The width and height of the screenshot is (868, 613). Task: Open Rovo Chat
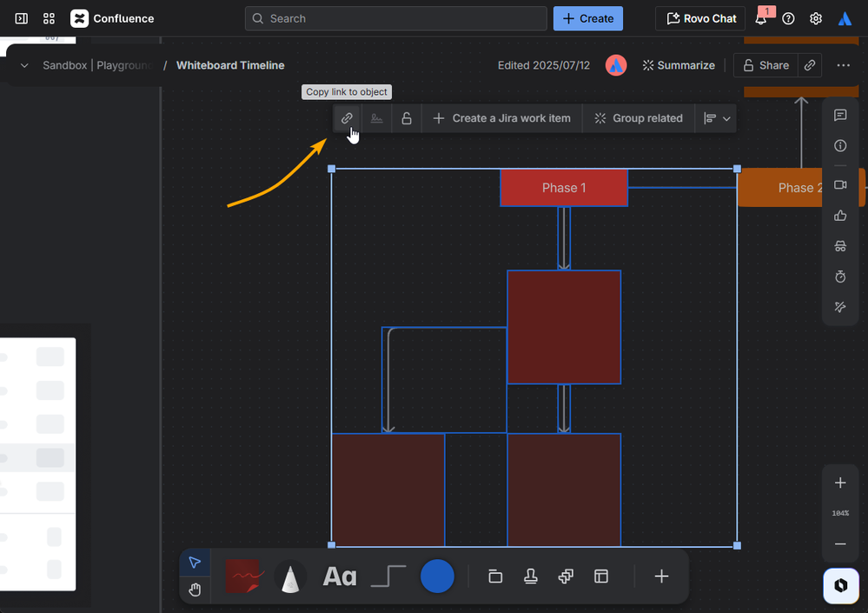[x=700, y=19]
